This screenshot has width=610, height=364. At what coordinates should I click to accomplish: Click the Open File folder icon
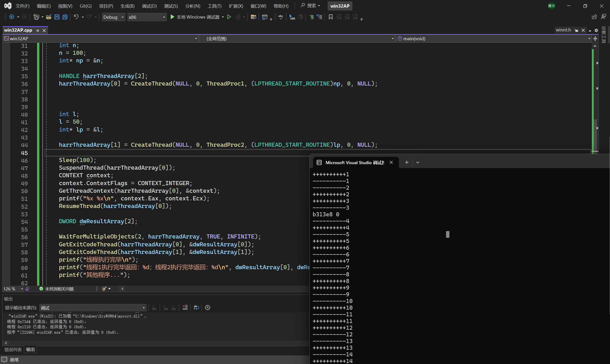(x=49, y=17)
